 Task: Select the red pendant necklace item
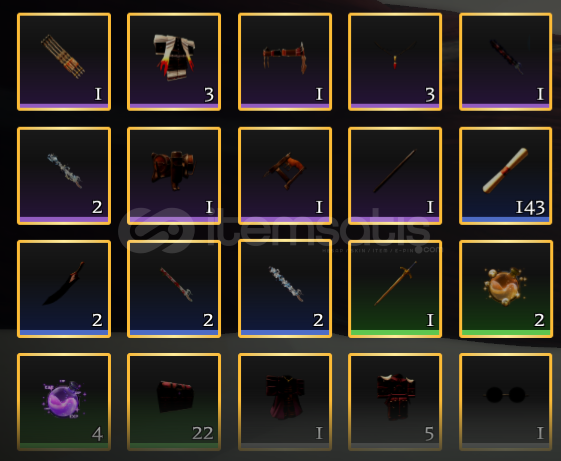pos(395,62)
